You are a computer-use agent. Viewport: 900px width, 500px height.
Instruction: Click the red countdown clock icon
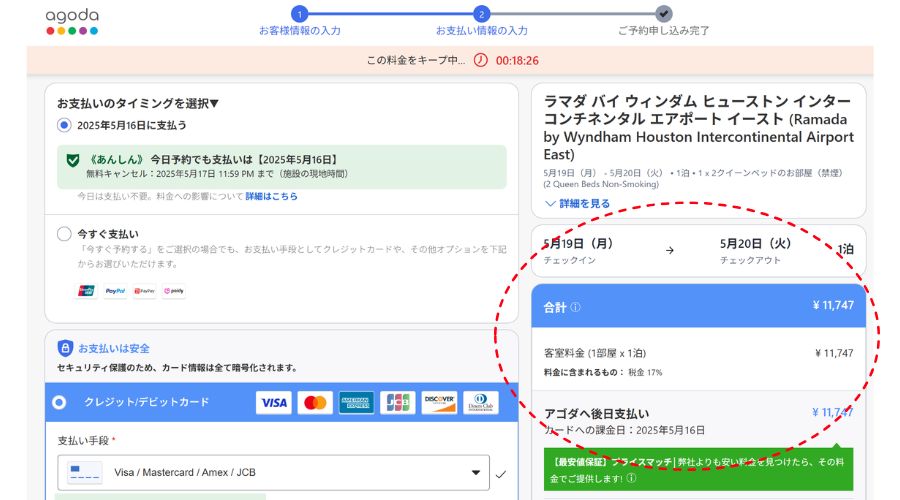(480, 60)
